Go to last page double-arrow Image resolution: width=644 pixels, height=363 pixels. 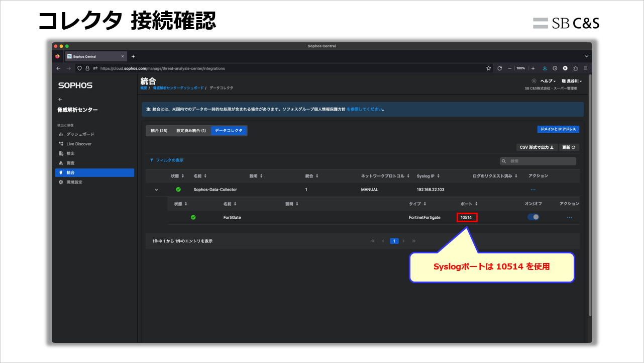(414, 241)
